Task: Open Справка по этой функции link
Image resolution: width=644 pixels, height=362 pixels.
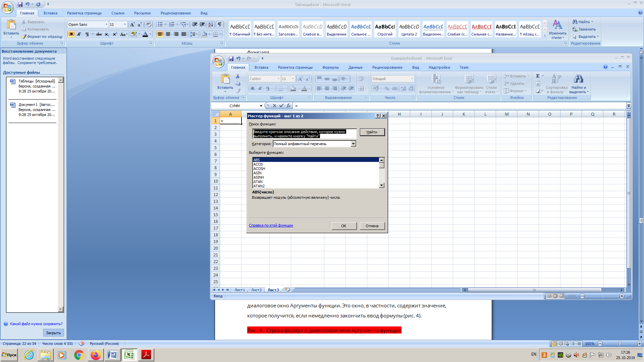Action: pos(271,225)
